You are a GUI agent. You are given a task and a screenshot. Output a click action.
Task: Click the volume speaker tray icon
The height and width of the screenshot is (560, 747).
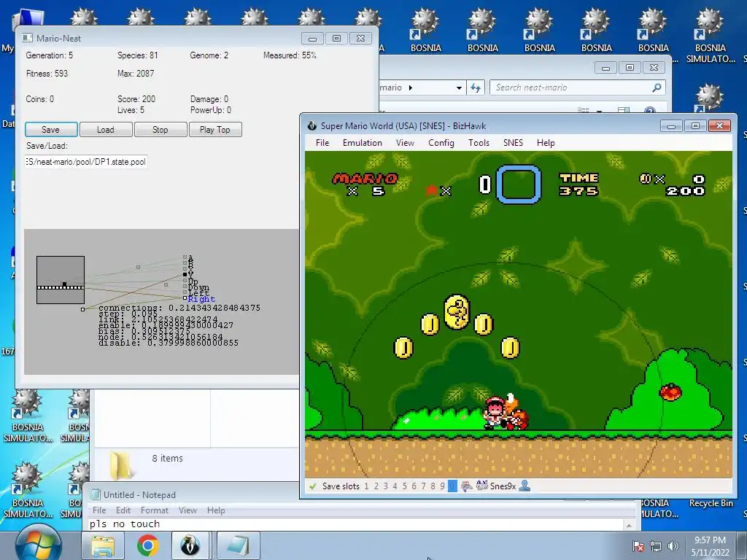coord(673,546)
